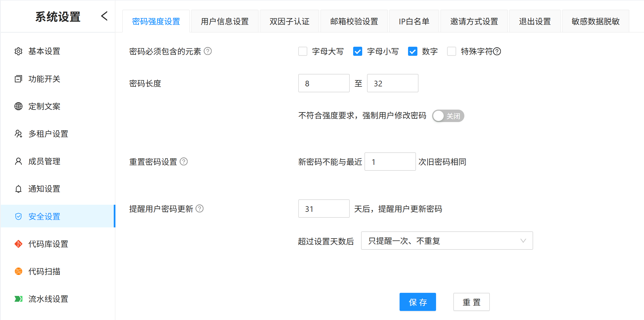Click the 重置 button
Image resolution: width=644 pixels, height=320 pixels.
pyautogui.click(x=471, y=302)
